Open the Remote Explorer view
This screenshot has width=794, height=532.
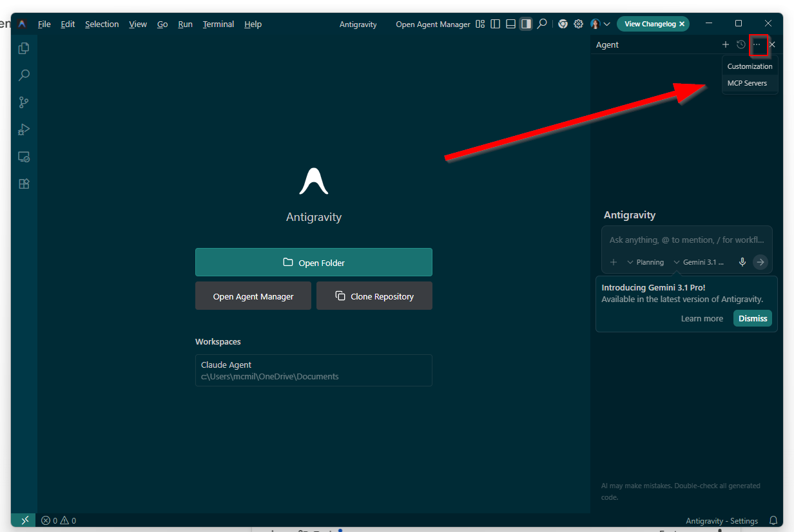click(x=24, y=157)
